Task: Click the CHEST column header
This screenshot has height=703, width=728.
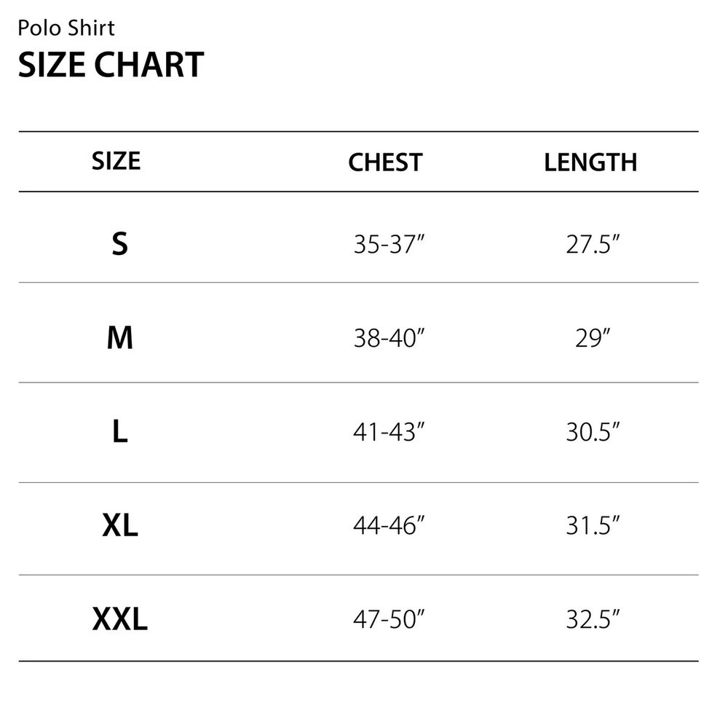Action: [385, 162]
